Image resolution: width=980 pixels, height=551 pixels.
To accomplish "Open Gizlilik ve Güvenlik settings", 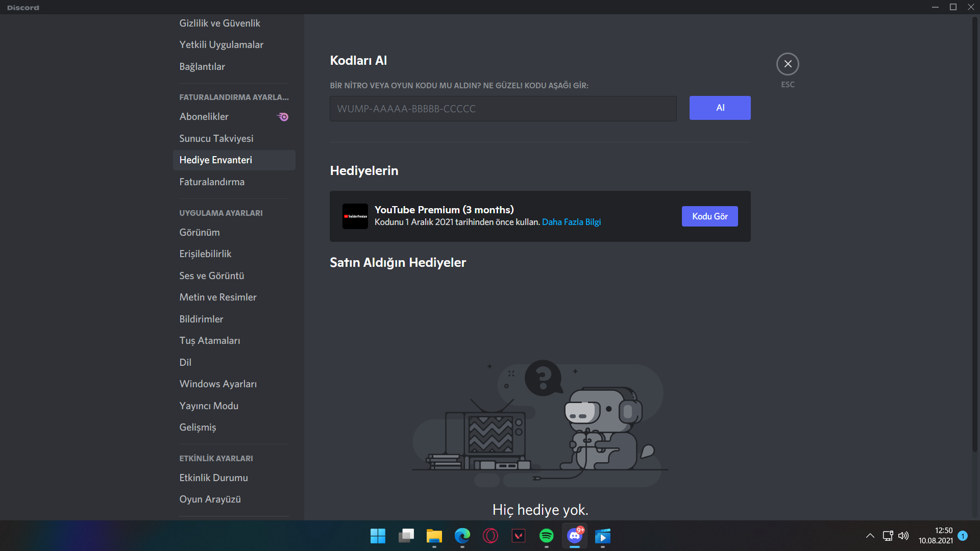I will [x=219, y=23].
